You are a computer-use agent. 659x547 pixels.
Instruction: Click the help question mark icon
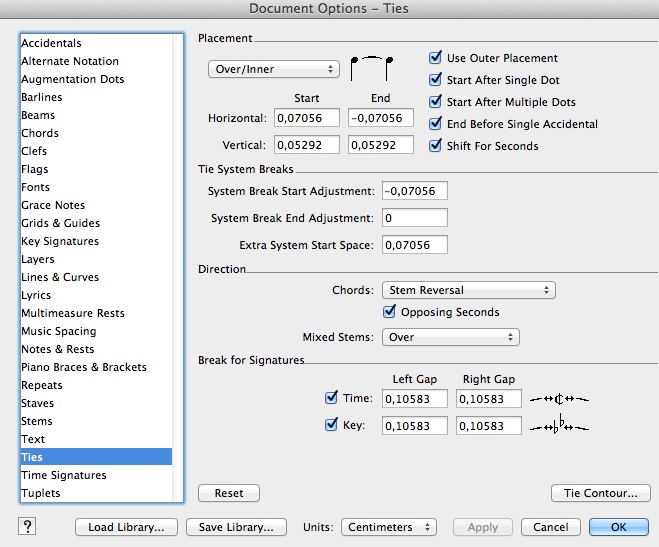tap(28, 526)
